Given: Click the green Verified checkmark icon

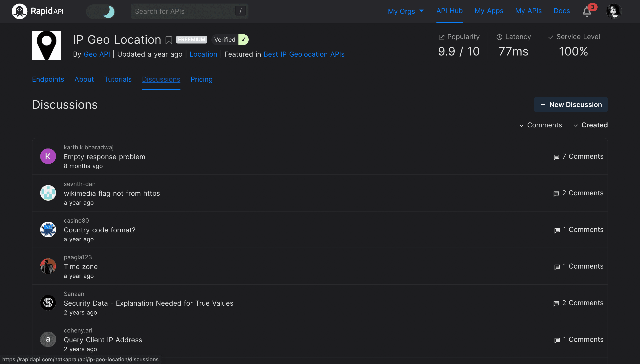Looking at the screenshot, I should tap(243, 40).
